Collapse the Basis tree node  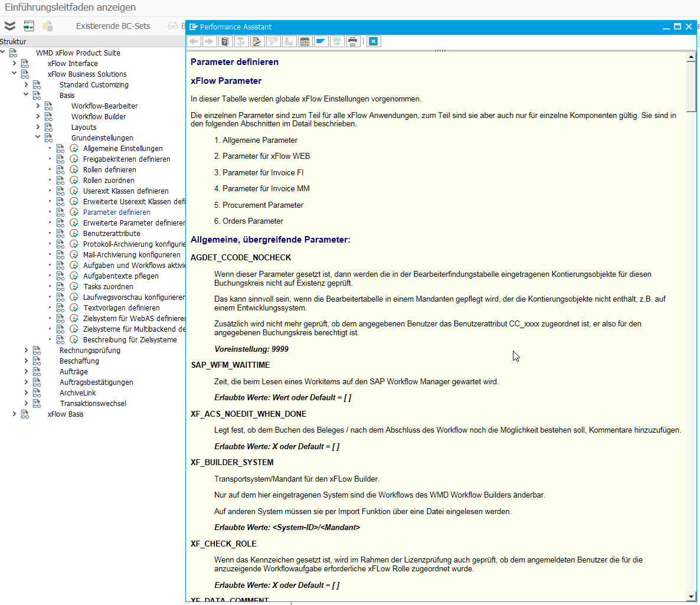(x=27, y=96)
